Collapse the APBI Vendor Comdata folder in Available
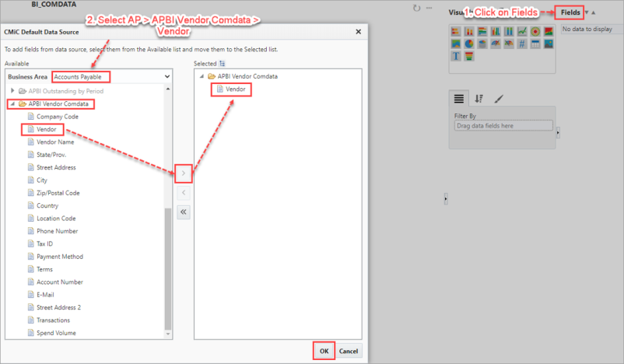The width and height of the screenshot is (624, 364). click(12, 103)
